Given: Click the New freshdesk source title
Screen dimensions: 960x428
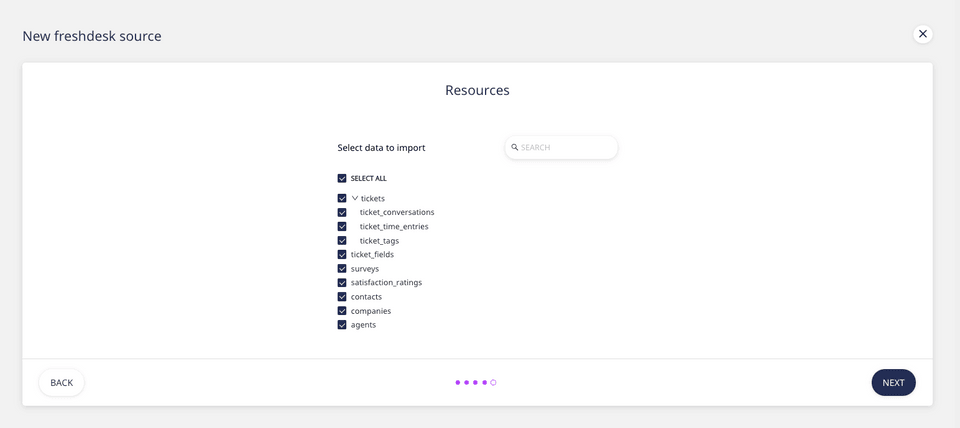Looking at the screenshot, I should (92, 36).
